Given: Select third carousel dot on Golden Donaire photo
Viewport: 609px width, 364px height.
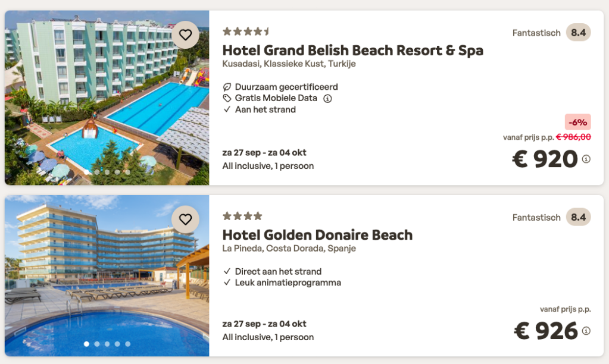Looking at the screenshot, I should 107,344.
